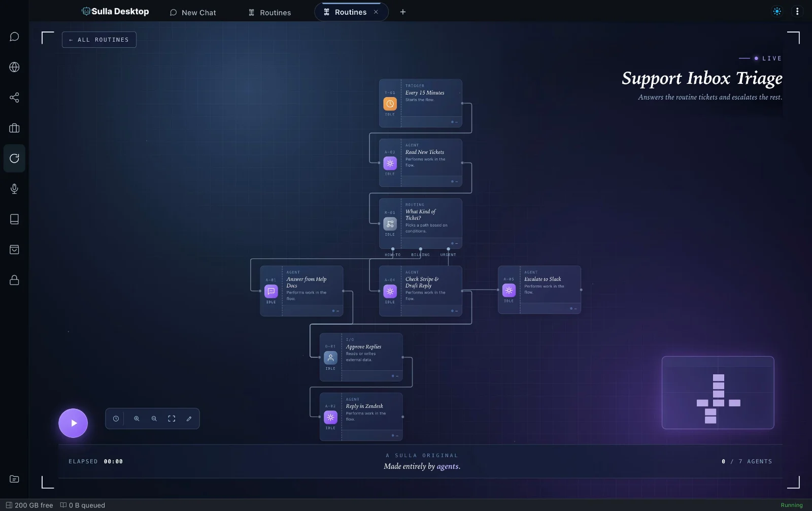Switch to the inactive Routines tab
Viewport: 812px width, 511px height.
[x=270, y=12]
